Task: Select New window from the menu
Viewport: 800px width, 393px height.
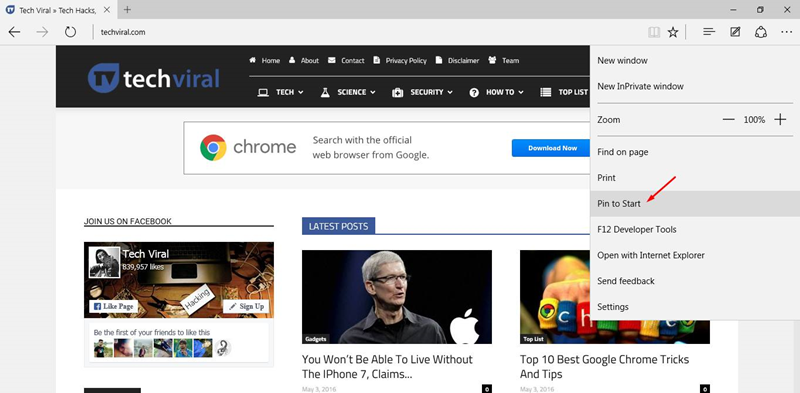Action: 695,60
